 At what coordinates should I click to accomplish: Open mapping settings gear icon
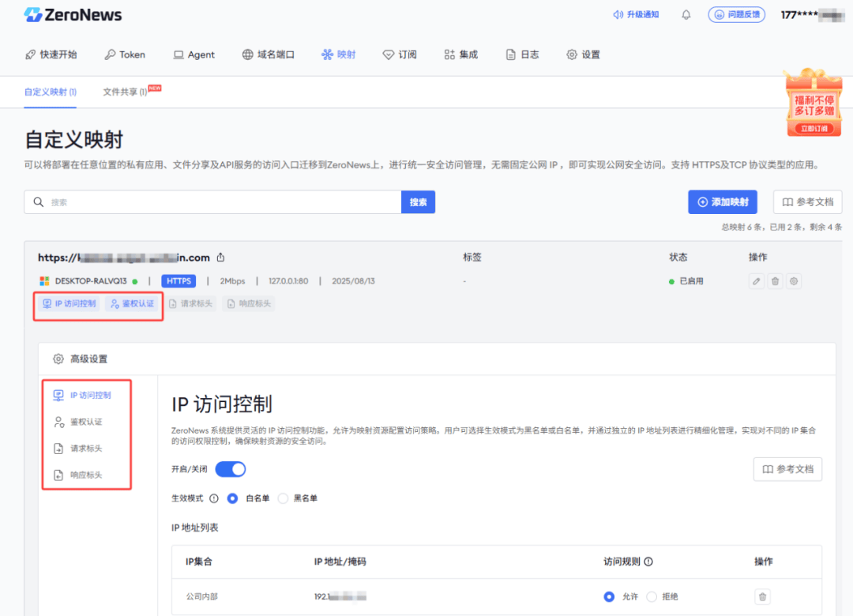(x=794, y=281)
